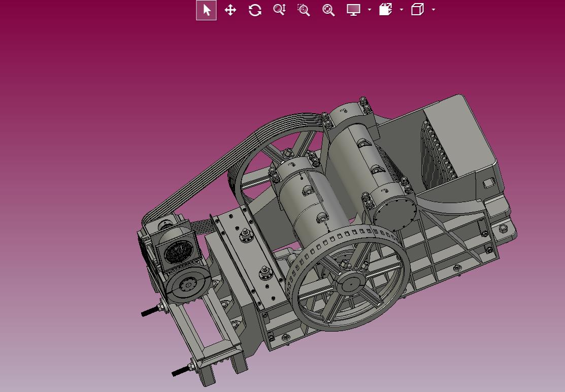Click the Zoom to fit magnifier
The height and width of the screenshot is (392, 565).
[x=328, y=10]
